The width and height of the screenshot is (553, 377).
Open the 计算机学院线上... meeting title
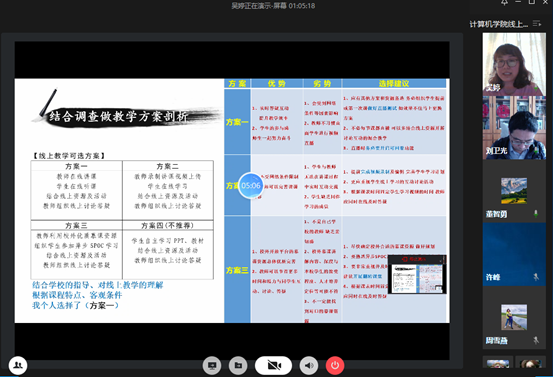coord(498,24)
